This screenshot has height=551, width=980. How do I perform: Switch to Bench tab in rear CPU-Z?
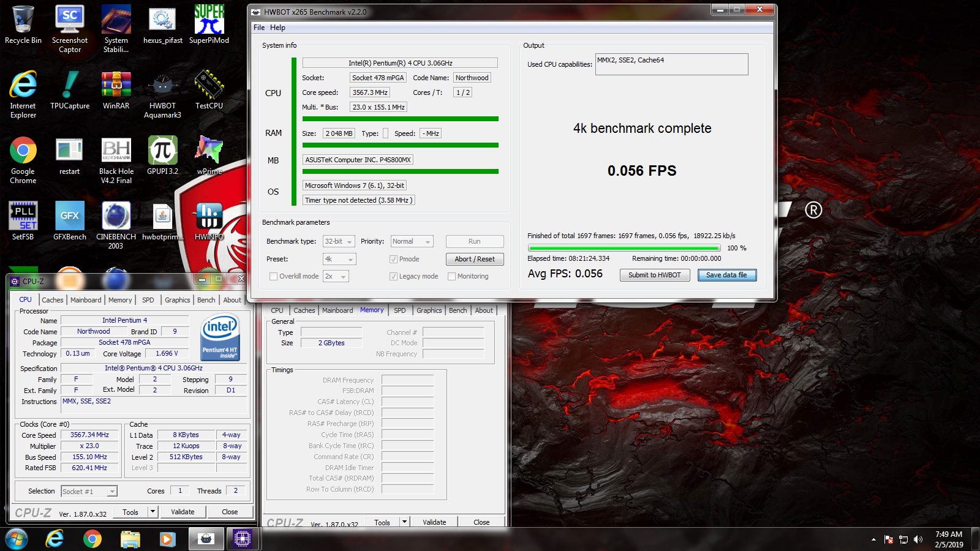[x=458, y=310]
